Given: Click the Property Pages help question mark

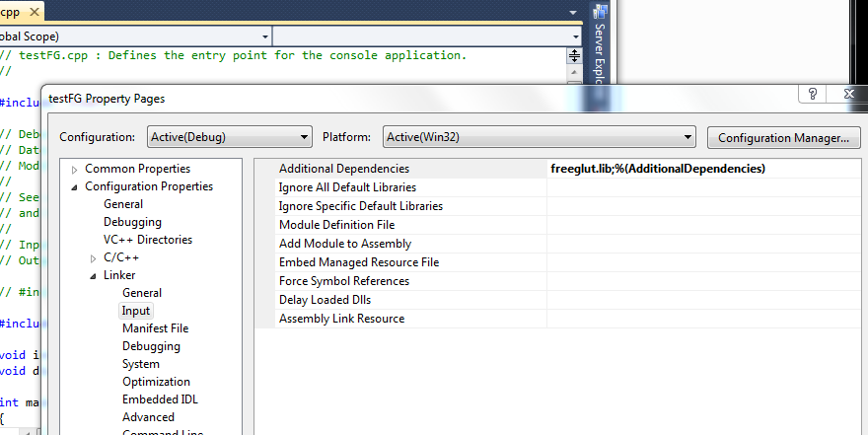Looking at the screenshot, I should [x=814, y=94].
